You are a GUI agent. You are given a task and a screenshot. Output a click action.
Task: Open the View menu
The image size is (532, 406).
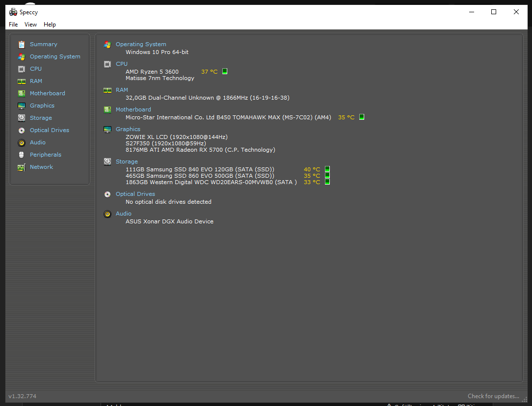pyautogui.click(x=30, y=25)
